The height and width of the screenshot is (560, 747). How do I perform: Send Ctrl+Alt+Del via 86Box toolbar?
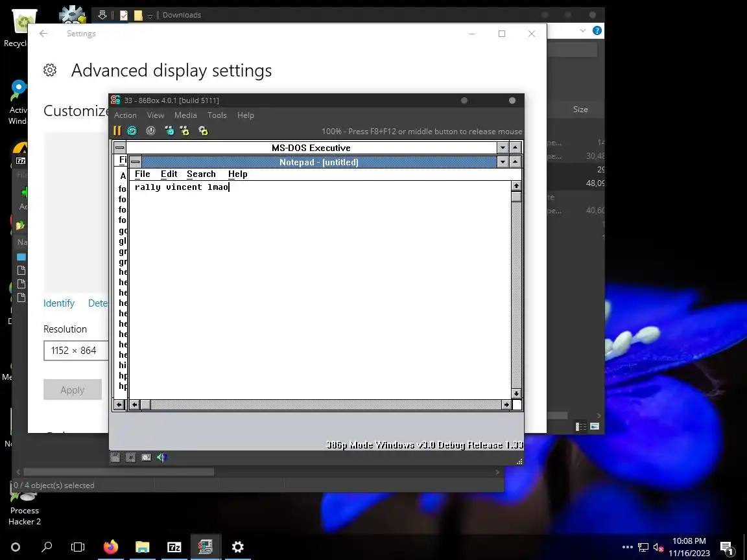tap(169, 131)
